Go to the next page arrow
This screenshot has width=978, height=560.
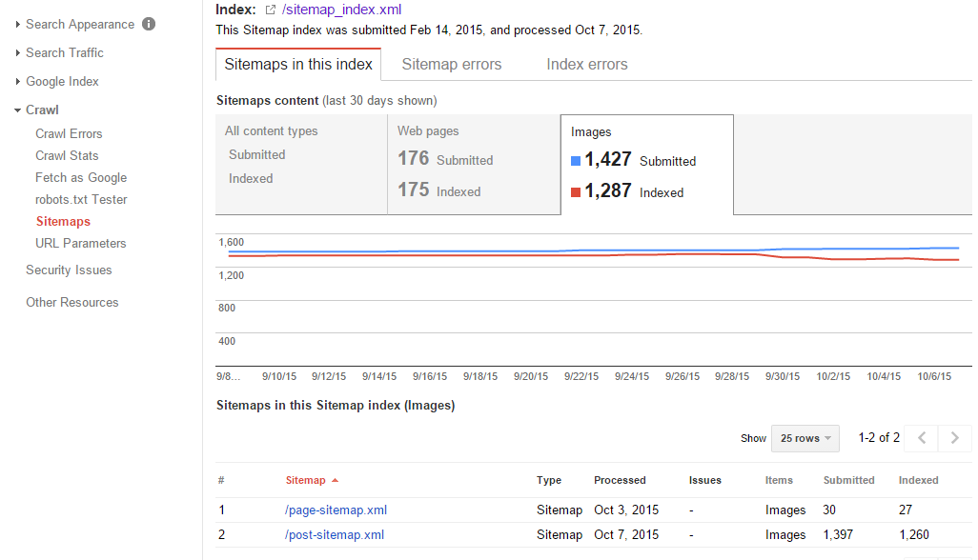point(955,438)
